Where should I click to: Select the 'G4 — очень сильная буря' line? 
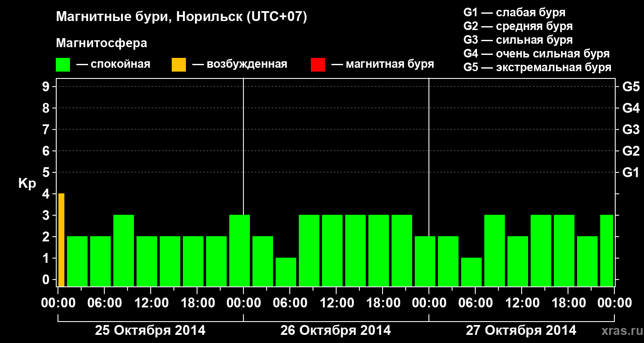pyautogui.click(x=537, y=54)
